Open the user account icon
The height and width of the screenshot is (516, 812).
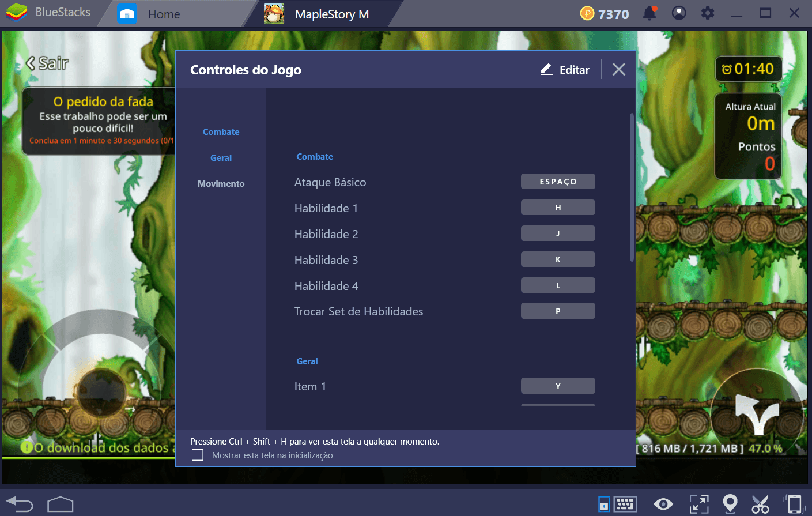(679, 13)
